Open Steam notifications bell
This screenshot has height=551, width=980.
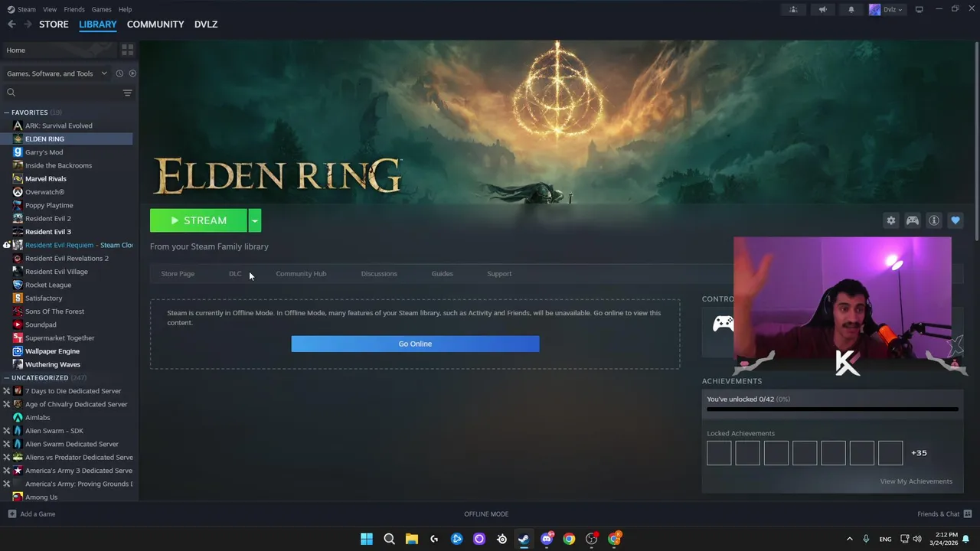click(x=851, y=9)
